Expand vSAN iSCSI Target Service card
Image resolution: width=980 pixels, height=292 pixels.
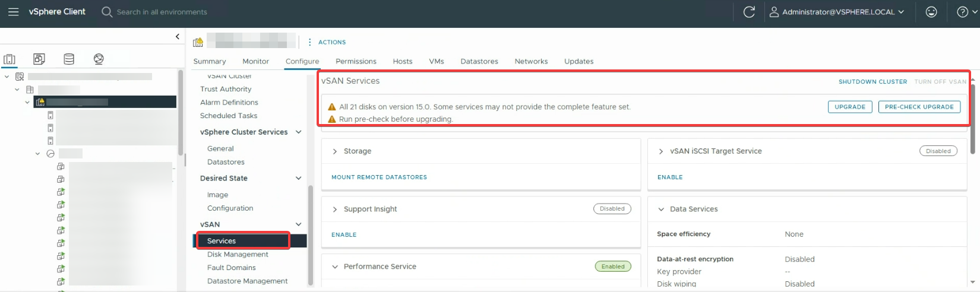661,151
